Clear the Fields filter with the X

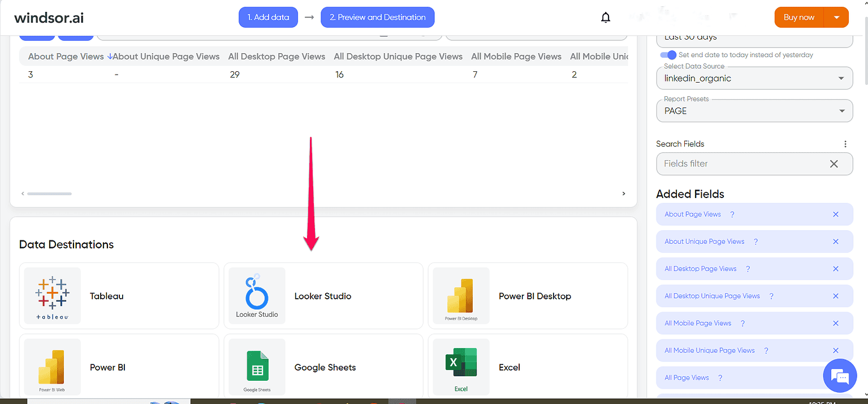(834, 164)
